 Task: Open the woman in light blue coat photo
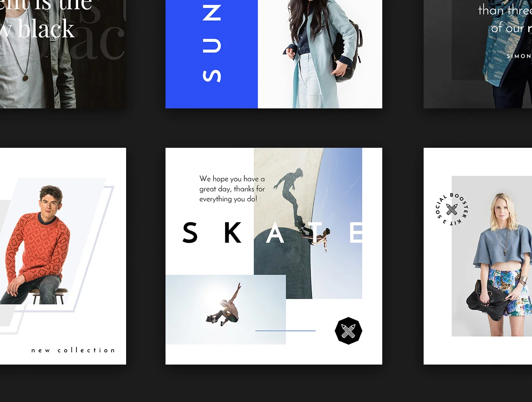(x=320, y=54)
